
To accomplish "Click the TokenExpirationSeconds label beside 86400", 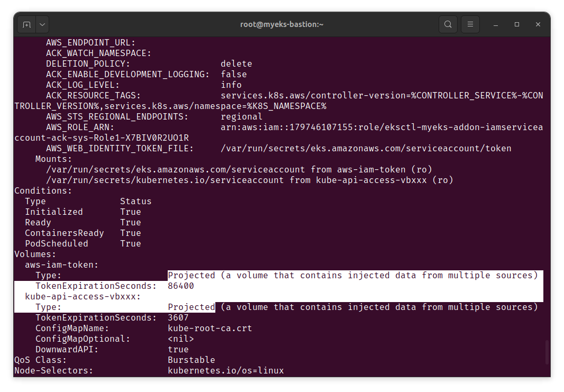I will coord(96,286).
